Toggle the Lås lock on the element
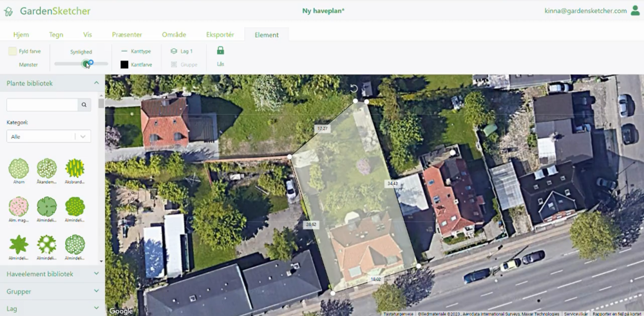This screenshot has height=316, width=644. point(220,51)
